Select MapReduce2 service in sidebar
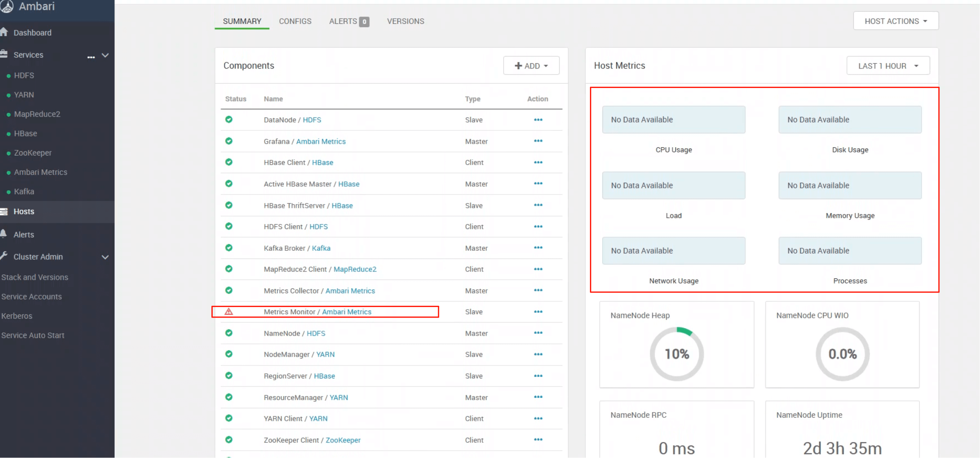 click(x=37, y=114)
